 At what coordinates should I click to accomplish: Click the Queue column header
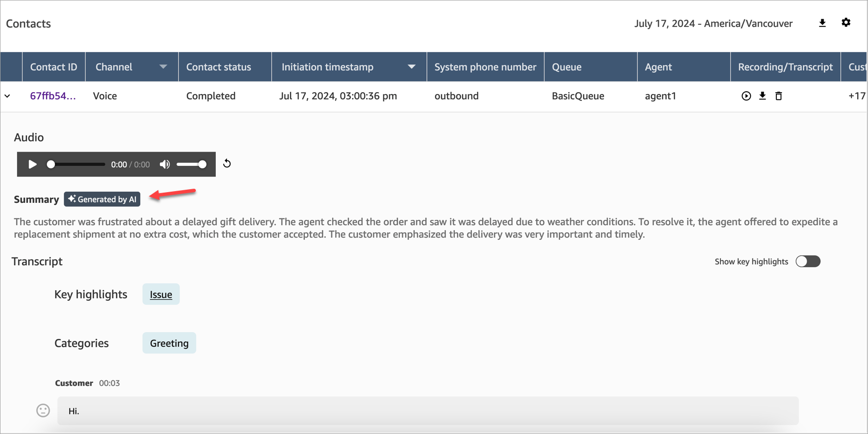coord(566,67)
